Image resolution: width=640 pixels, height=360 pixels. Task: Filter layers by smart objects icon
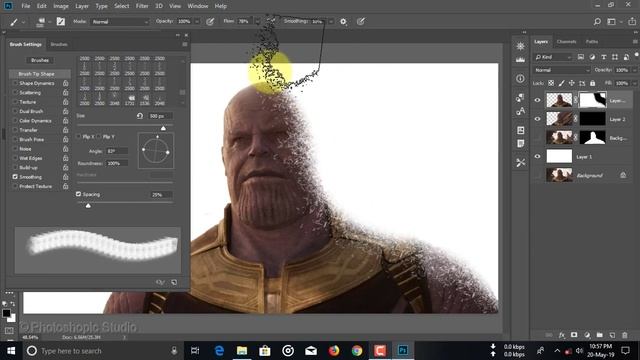pos(626,57)
